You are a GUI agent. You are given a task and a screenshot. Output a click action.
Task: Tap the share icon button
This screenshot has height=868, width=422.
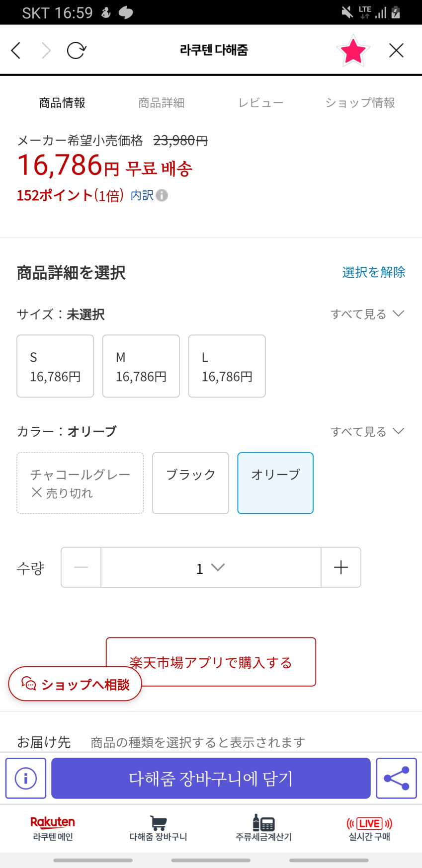pyautogui.click(x=396, y=778)
